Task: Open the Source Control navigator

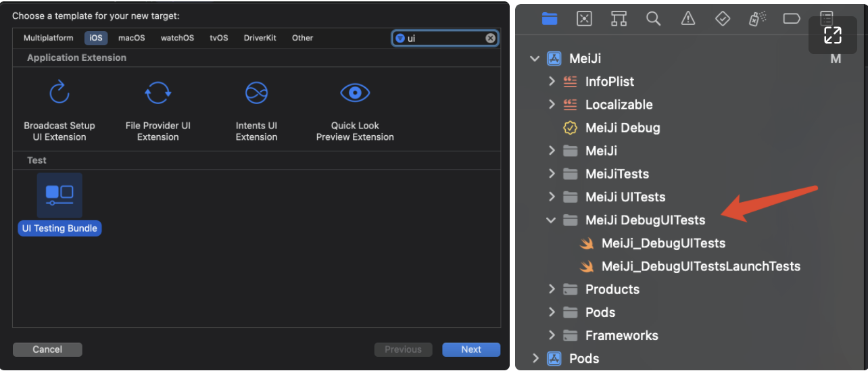Action: click(x=584, y=19)
